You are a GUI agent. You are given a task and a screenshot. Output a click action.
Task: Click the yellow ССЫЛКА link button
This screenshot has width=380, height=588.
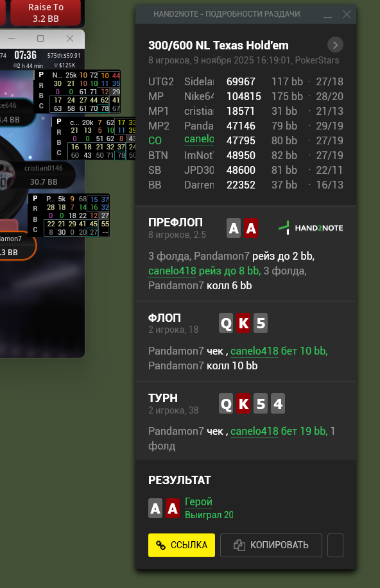(x=182, y=545)
